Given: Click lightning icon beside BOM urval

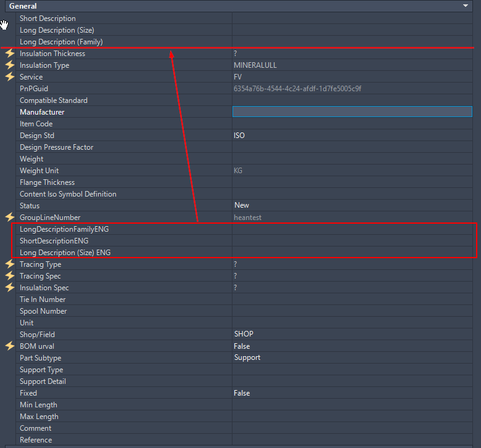Looking at the screenshot, I should pyautogui.click(x=10, y=346).
